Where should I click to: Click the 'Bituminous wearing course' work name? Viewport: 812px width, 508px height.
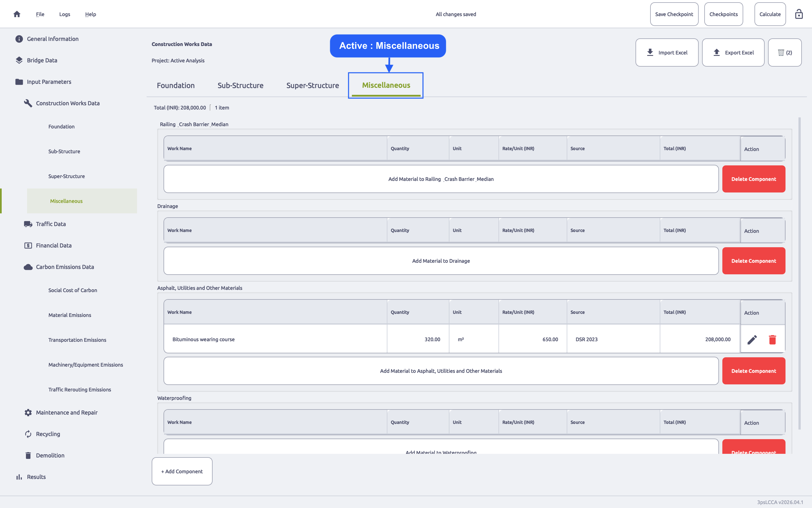pyautogui.click(x=203, y=340)
